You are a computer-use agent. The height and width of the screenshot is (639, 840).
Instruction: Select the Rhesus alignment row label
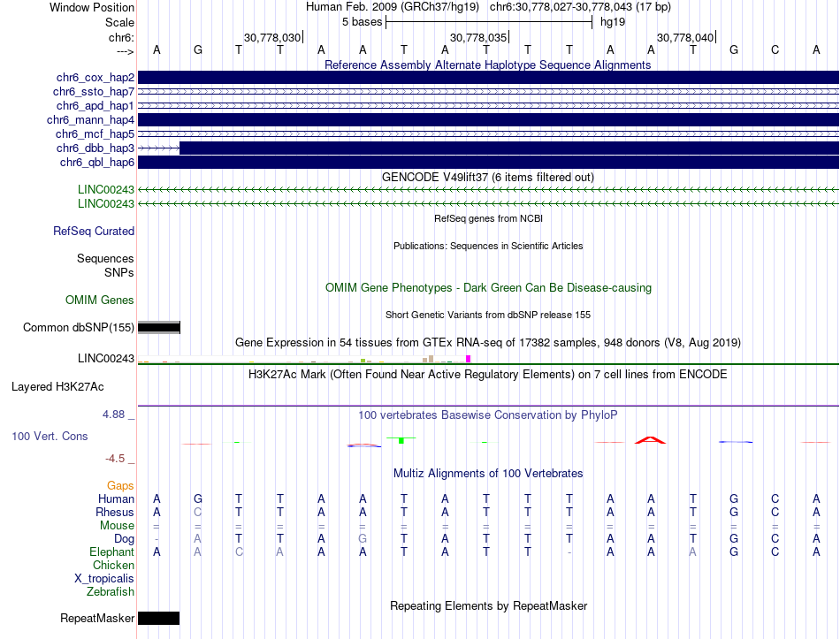click(x=115, y=512)
